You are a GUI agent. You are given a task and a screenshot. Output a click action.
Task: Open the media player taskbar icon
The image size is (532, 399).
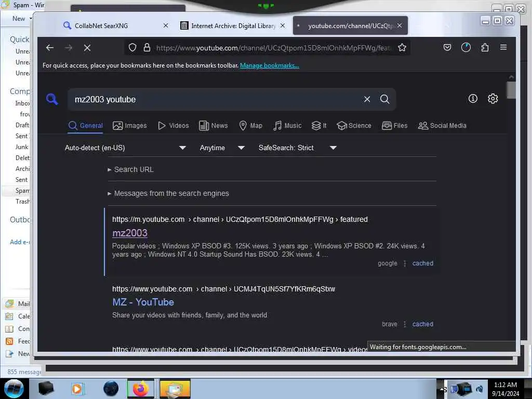coord(77,389)
